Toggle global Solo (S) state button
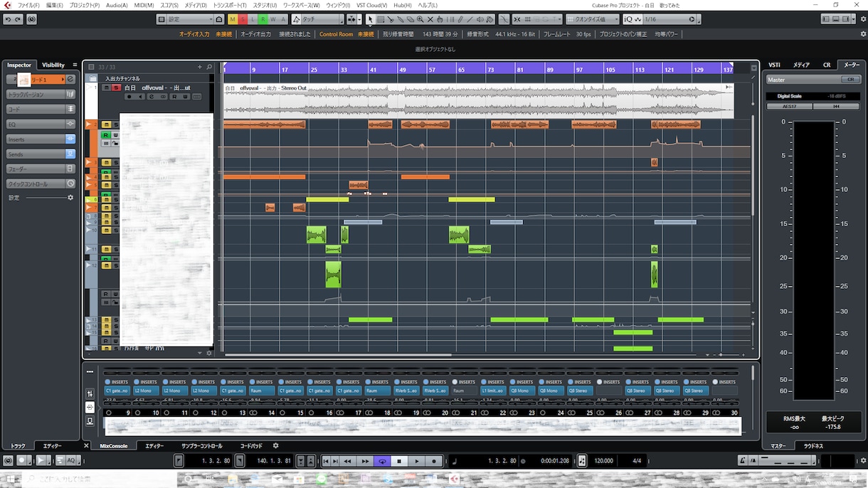Image resolution: width=868 pixels, height=488 pixels. pyautogui.click(x=243, y=19)
